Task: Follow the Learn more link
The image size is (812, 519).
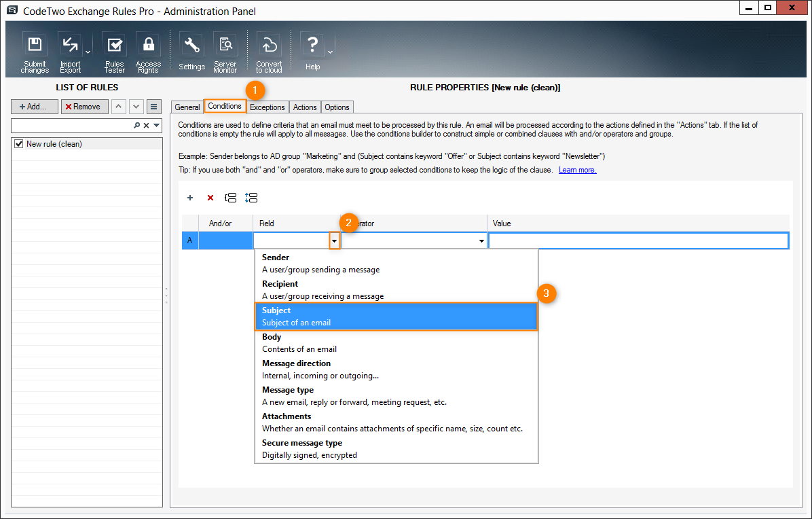Action: [577, 170]
